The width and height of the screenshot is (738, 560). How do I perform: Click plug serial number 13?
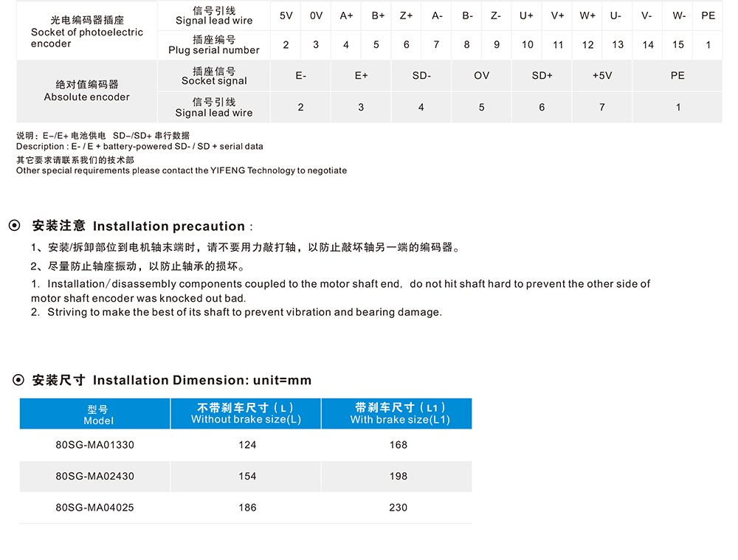pyautogui.click(x=618, y=45)
